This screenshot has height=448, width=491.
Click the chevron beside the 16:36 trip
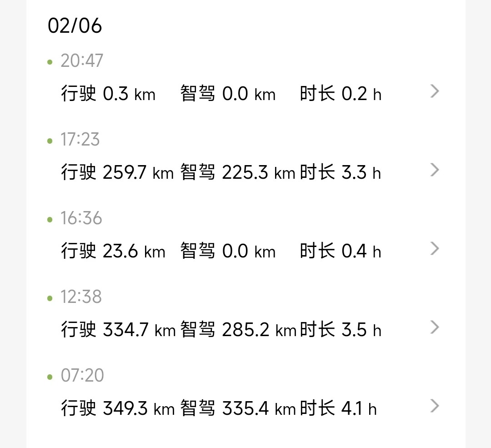[435, 248]
